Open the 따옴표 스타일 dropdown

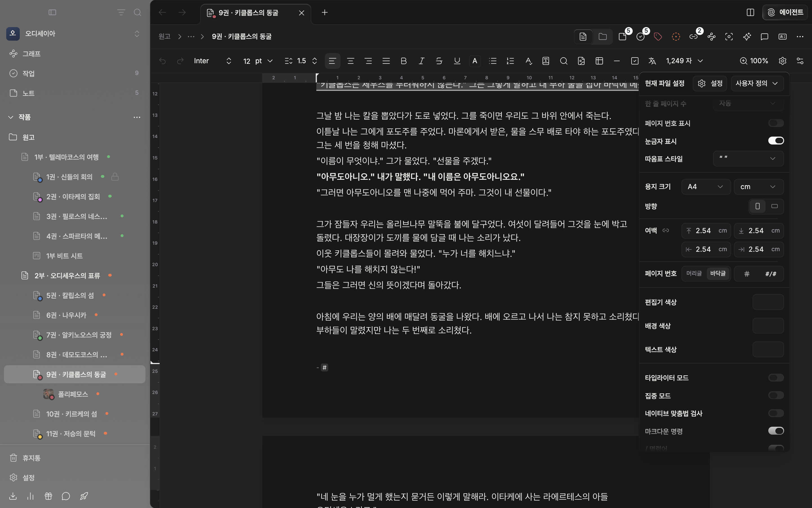tap(748, 159)
